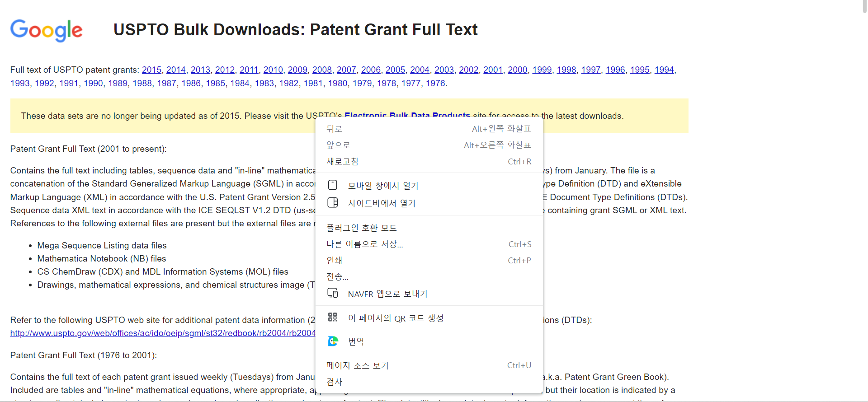Open the 1980 patent grants link
Screen dimensions: 868x402
click(337, 83)
